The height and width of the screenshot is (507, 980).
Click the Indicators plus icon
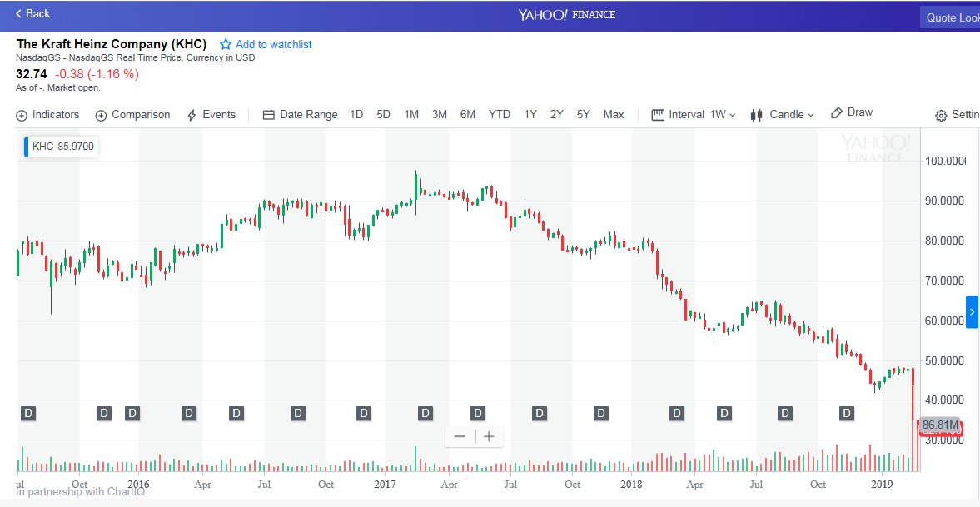coord(22,116)
